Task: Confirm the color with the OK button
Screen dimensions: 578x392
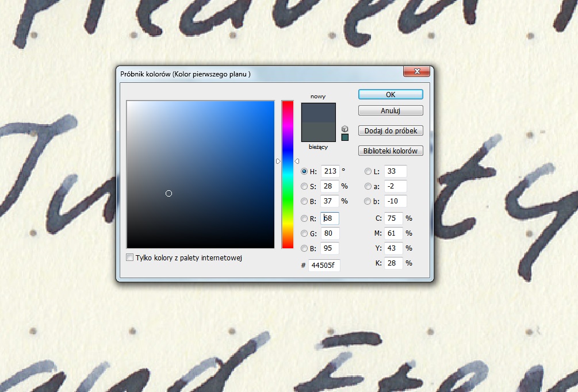Action: coord(391,94)
